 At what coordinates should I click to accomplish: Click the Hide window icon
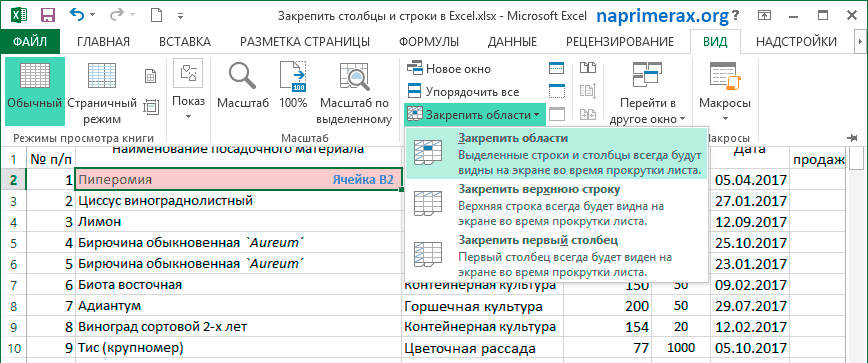click(x=556, y=91)
